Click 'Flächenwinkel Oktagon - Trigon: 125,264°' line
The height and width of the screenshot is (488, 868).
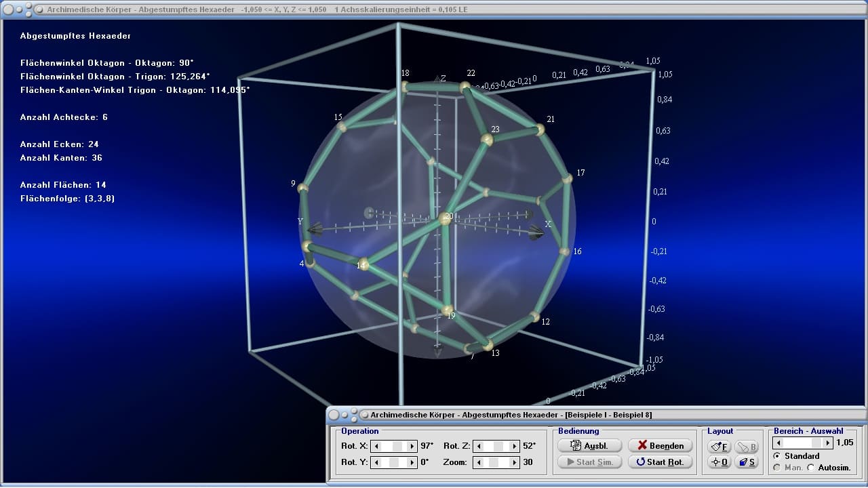coord(115,77)
